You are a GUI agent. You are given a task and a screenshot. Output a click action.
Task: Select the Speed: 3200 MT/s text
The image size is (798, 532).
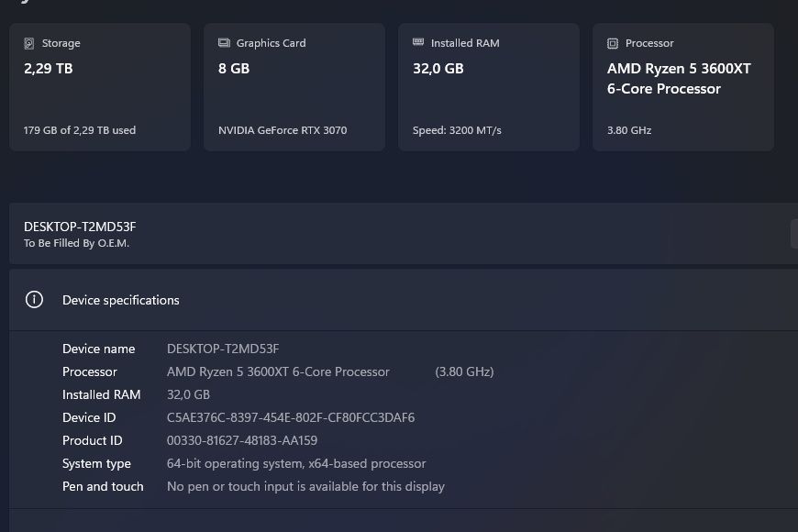[x=457, y=130]
